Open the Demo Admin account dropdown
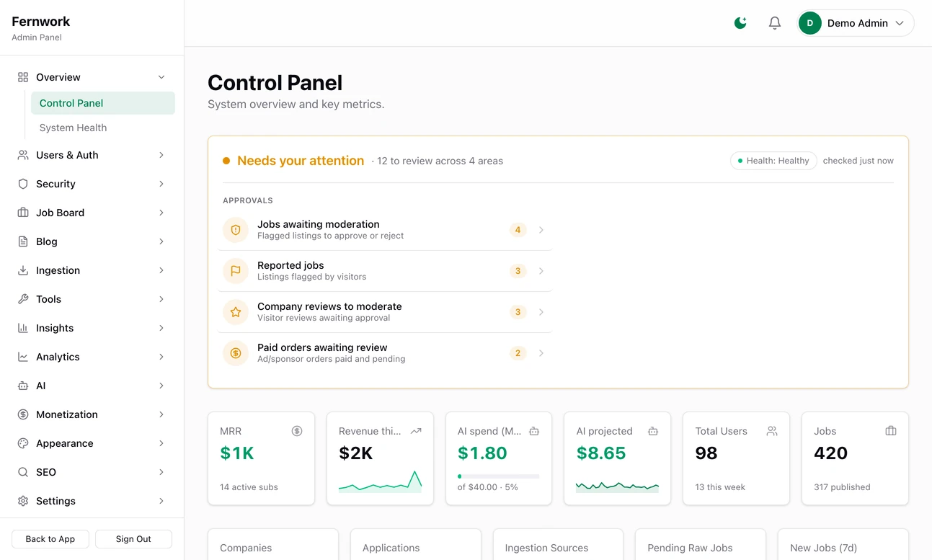 856,23
